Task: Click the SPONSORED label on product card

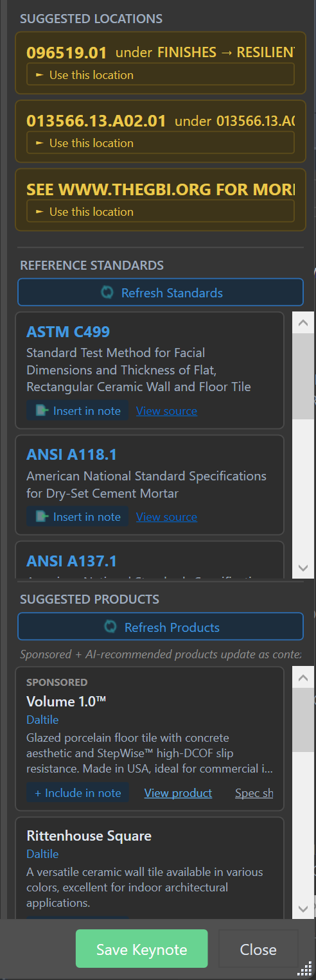Action: (x=57, y=682)
